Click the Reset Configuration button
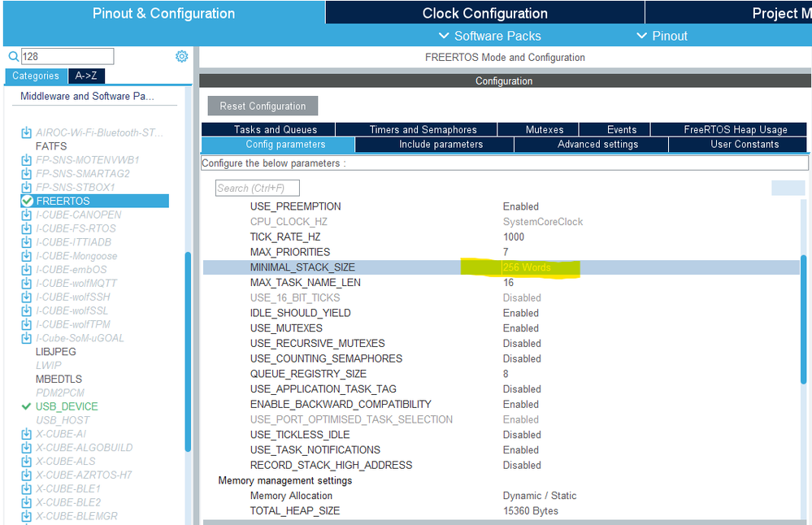The height and width of the screenshot is (525, 812). coord(263,106)
